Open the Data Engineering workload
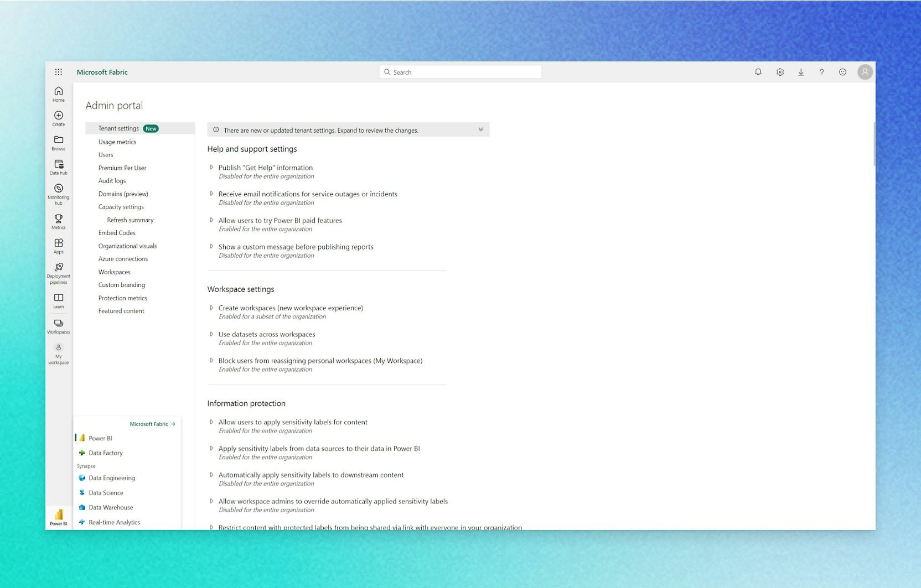This screenshot has height=588, width=921. pyautogui.click(x=111, y=477)
